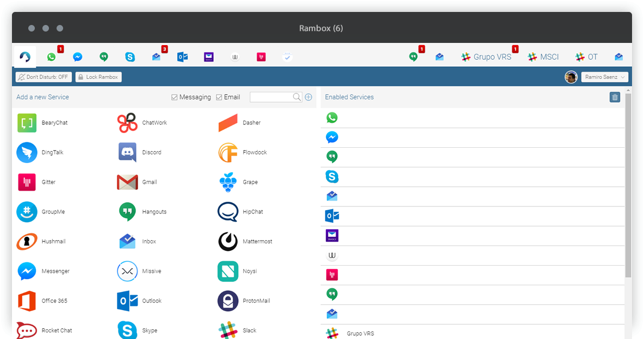
Task: Switch to the Yahoo Mail tab
Action: point(209,57)
